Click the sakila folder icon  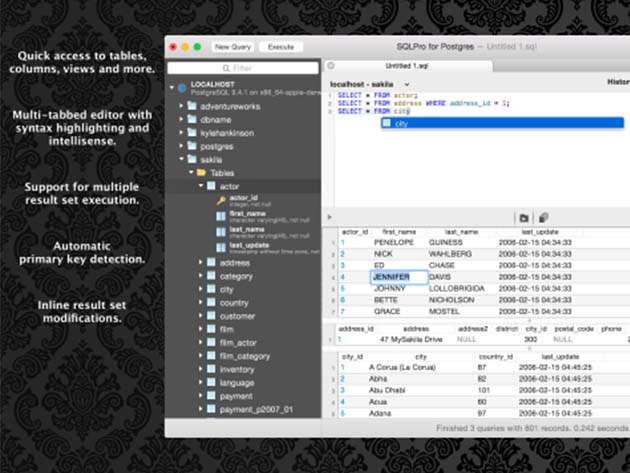point(192,159)
